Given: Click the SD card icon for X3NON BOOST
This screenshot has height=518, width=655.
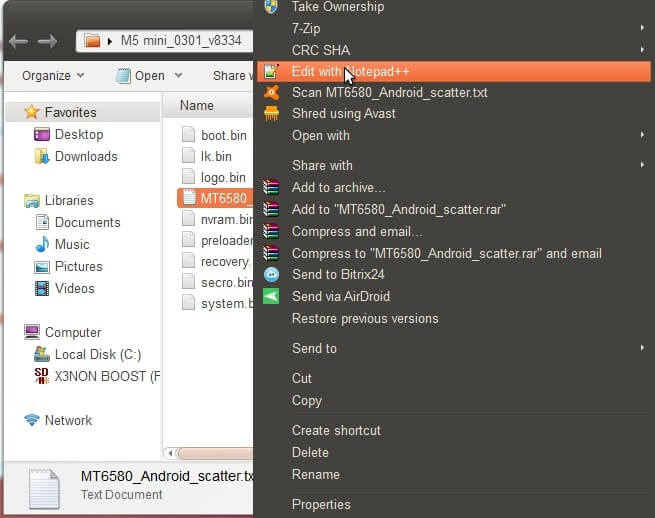Looking at the screenshot, I should click(x=42, y=376).
